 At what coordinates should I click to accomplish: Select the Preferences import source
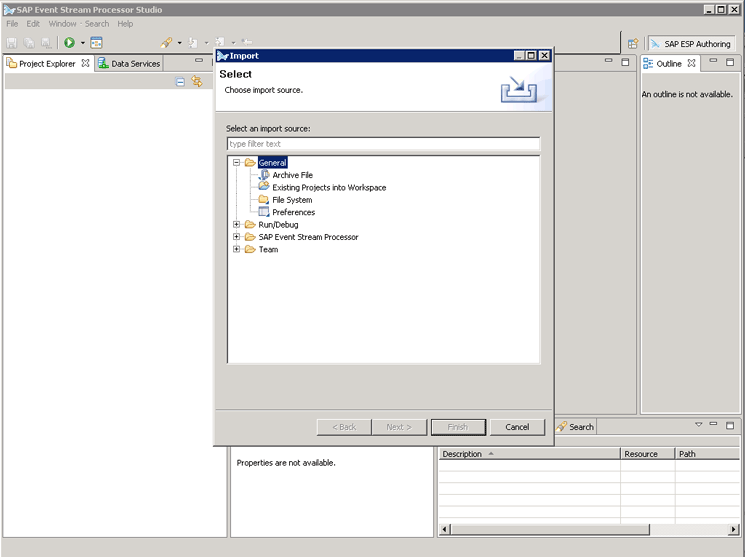[x=293, y=212]
